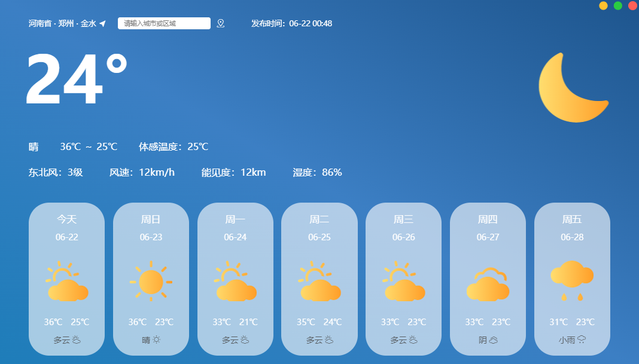Click the 河南省 · 郑州 · 金水 location text
Screen dimensions: 639x364
62,23
